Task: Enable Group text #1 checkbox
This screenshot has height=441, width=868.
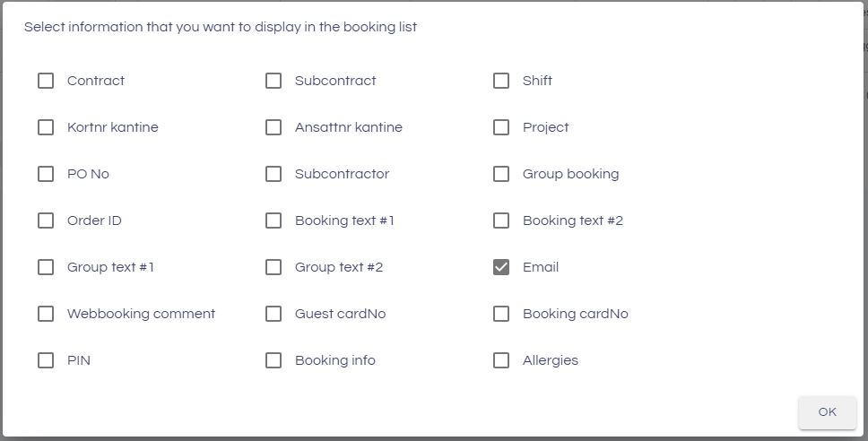Action: coord(46,267)
